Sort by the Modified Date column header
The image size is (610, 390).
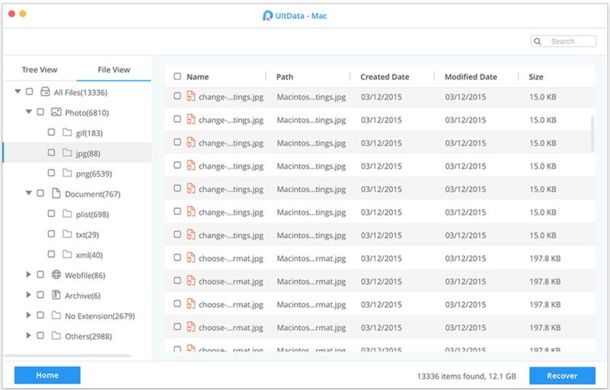click(471, 77)
